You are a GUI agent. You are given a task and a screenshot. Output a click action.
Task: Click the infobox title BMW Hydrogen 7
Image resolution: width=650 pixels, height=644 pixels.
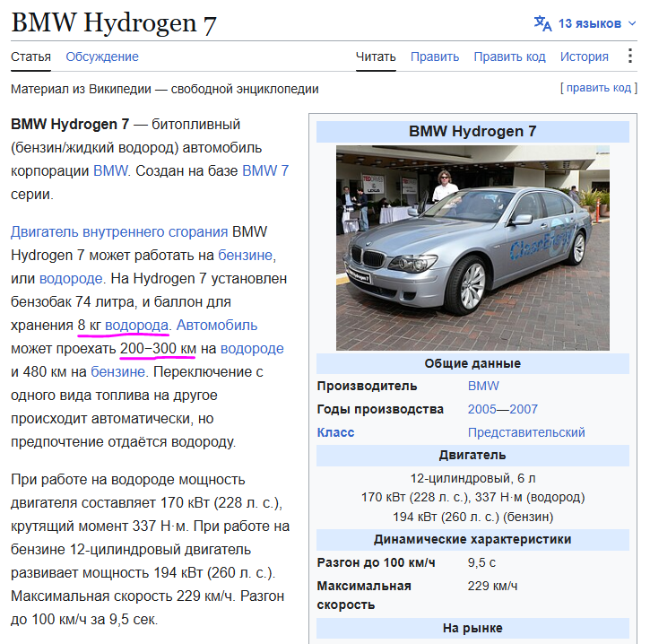(x=472, y=132)
